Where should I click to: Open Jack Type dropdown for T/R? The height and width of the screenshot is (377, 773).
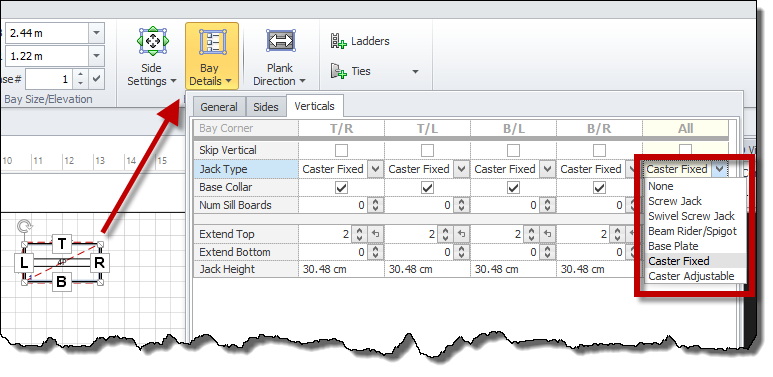(375, 169)
